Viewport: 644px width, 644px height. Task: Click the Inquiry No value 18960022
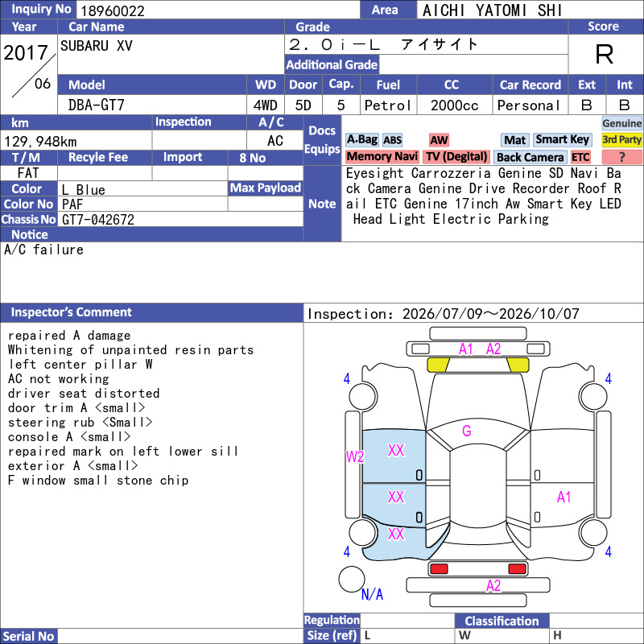point(113,10)
